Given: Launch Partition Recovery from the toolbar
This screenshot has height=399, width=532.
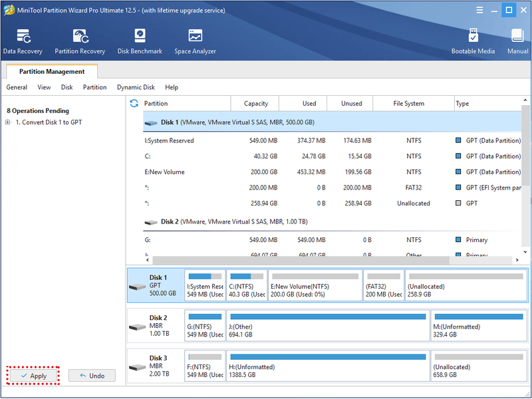Looking at the screenshot, I should pyautogui.click(x=80, y=41).
